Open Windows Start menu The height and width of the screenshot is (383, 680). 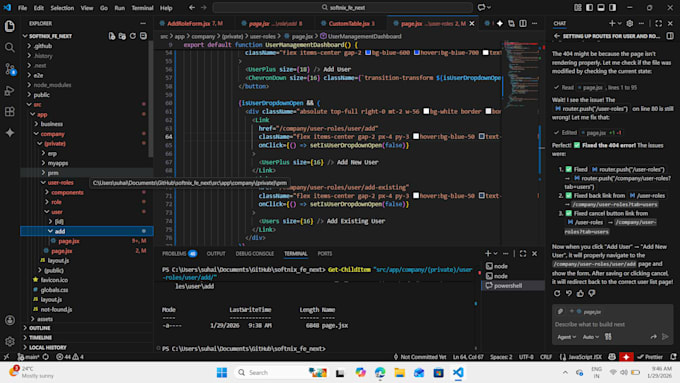pyautogui.click(x=222, y=372)
